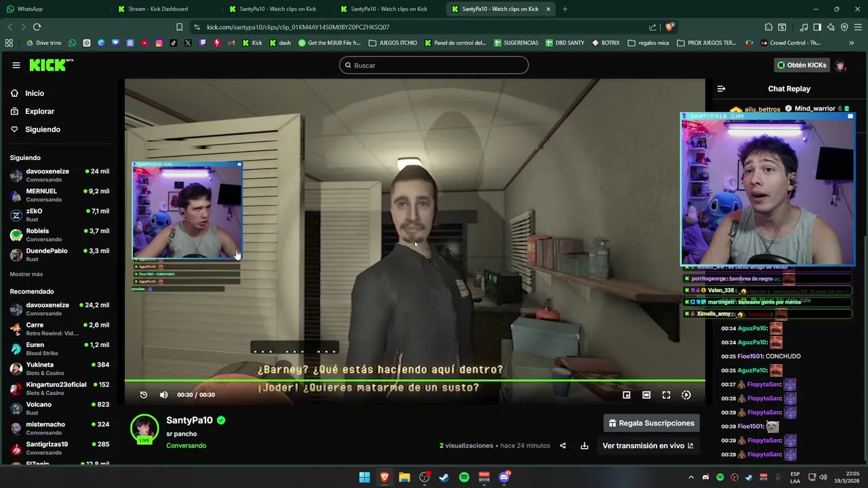The height and width of the screenshot is (488, 868).
Task: Reload the page in the browser
Action: coord(37,27)
